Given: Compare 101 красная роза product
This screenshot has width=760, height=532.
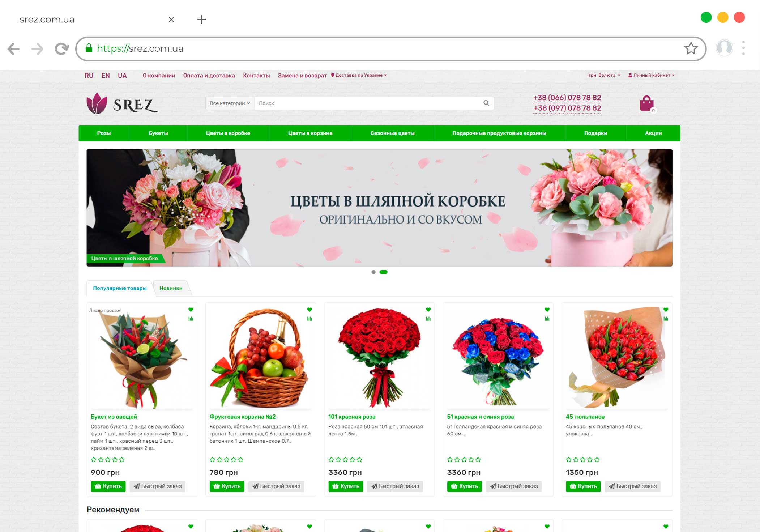Looking at the screenshot, I should (x=428, y=319).
